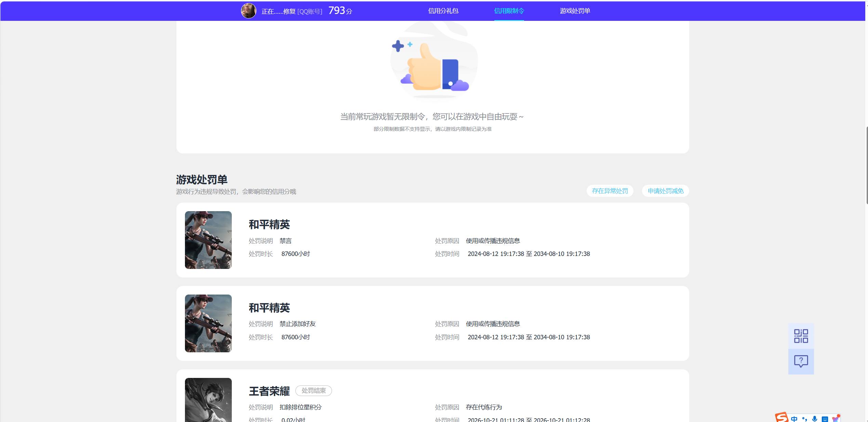Click the 王者荣耀 card title
The height and width of the screenshot is (422, 868).
point(269,391)
